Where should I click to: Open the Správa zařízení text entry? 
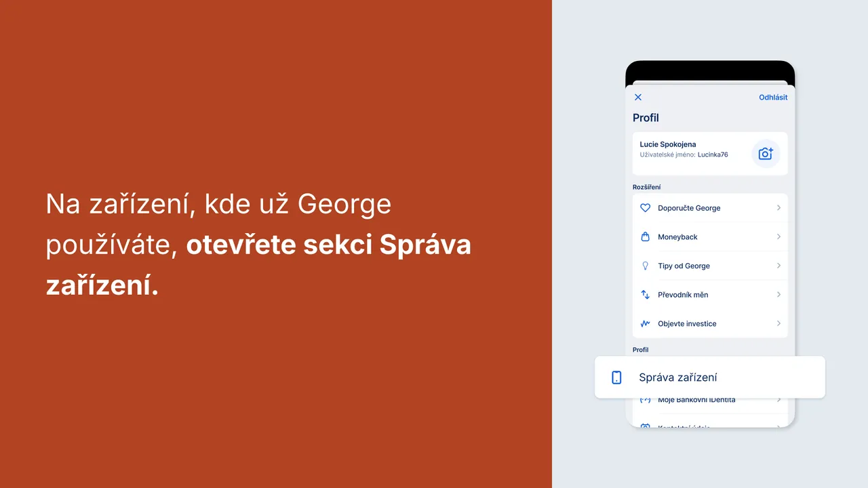(678, 378)
